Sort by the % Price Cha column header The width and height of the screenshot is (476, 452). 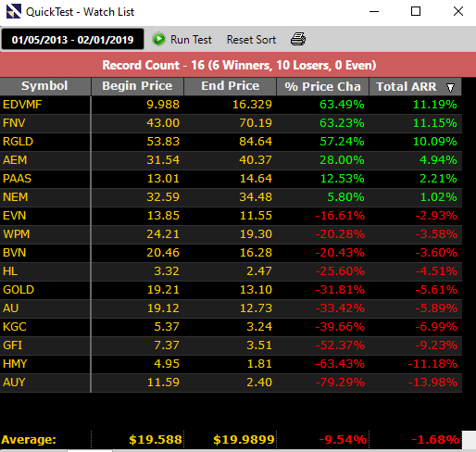click(x=322, y=86)
